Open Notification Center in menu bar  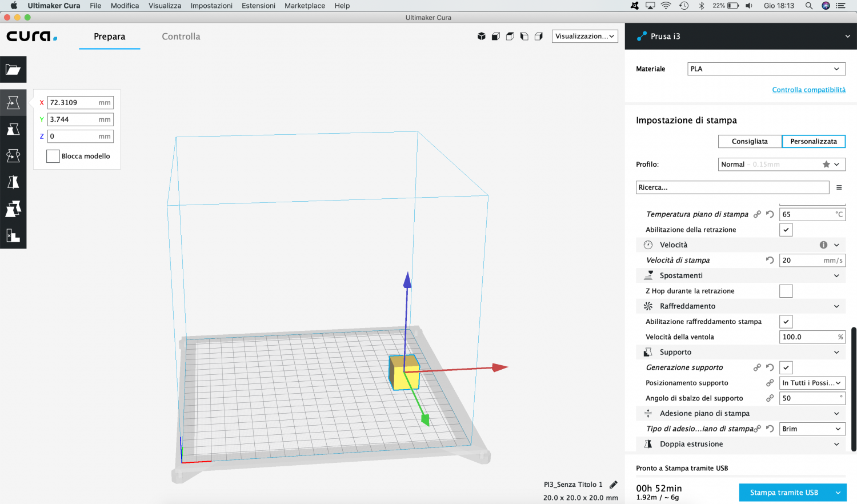click(x=841, y=6)
